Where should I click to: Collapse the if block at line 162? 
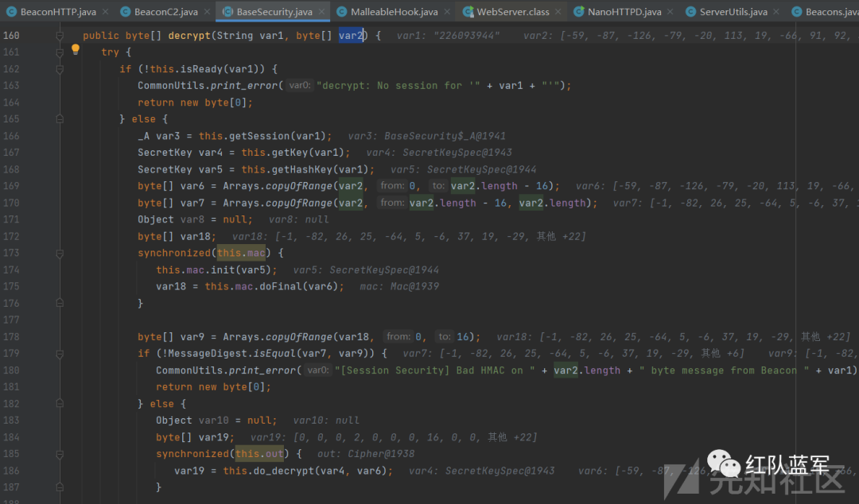coord(60,70)
